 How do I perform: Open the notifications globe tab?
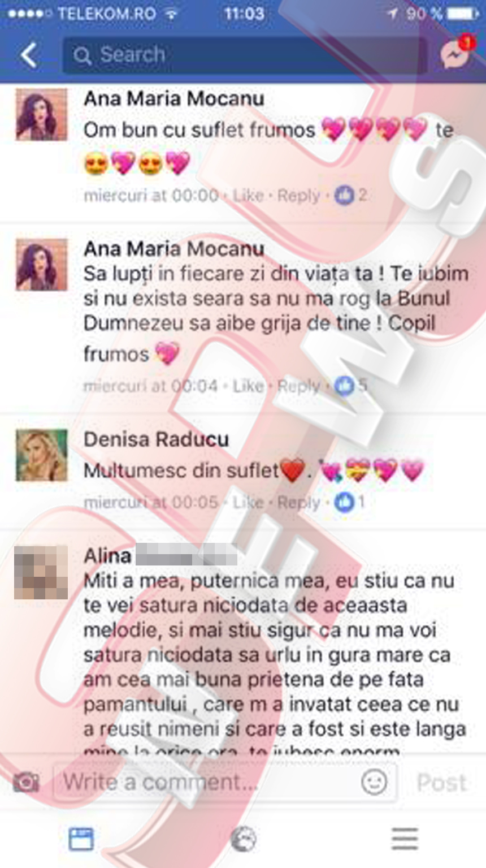pos(244,839)
